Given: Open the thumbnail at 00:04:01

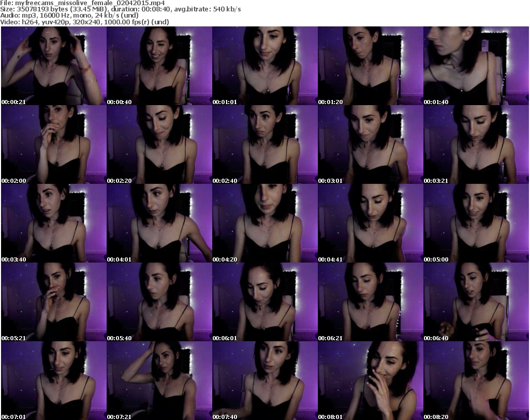Looking at the screenshot, I should tap(159, 223).
